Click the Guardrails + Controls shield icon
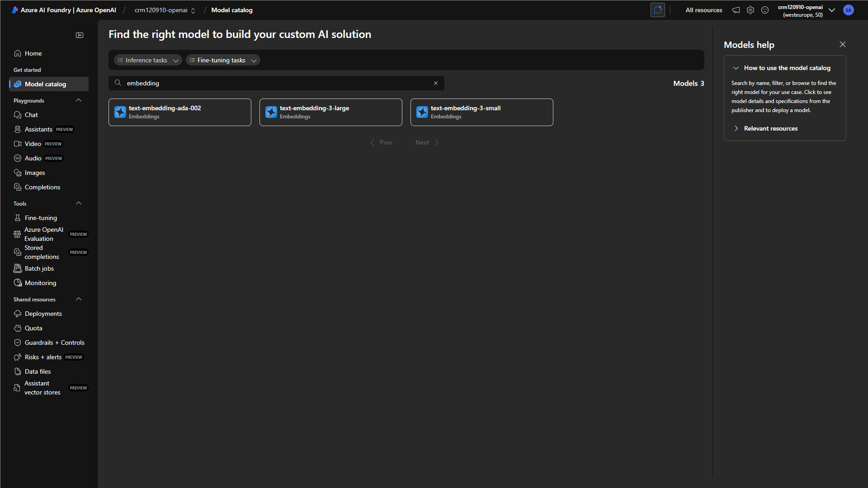868x488 pixels. tap(18, 343)
